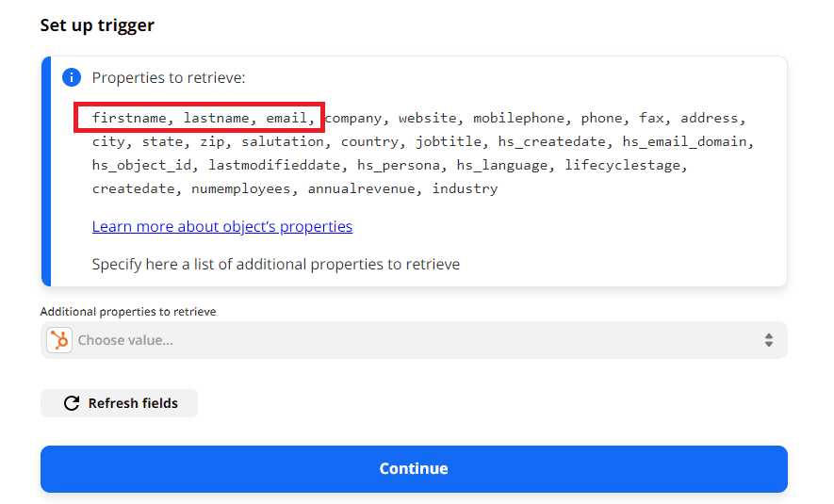Viewport: 834px width, 504px height.
Task: Expand the dropdown using the up-down arrows
Action: click(x=768, y=340)
